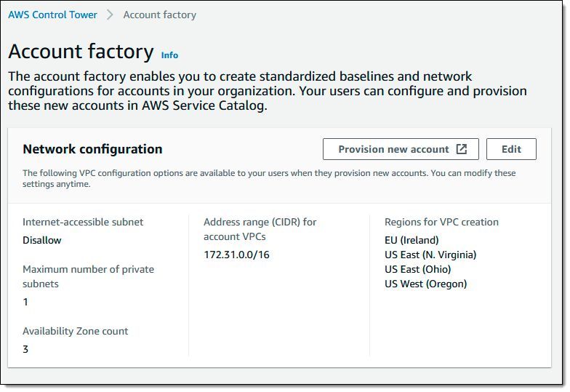Select the EU (Ireland) region entry
This screenshot has width=570, height=392.
[x=412, y=240]
